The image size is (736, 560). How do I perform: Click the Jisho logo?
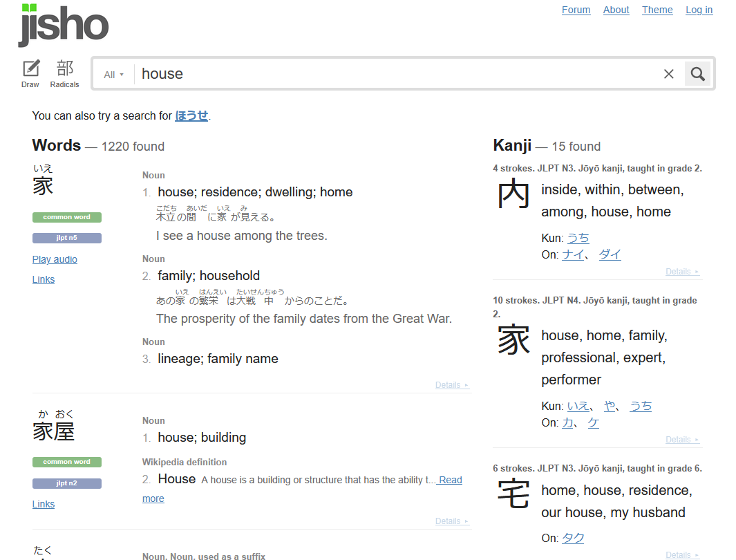(x=64, y=26)
